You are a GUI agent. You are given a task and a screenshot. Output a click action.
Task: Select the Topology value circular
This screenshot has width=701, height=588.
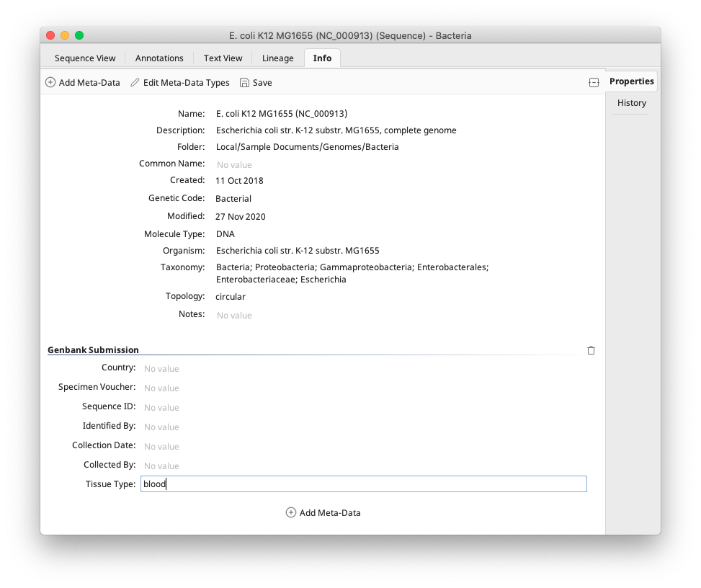click(x=231, y=296)
